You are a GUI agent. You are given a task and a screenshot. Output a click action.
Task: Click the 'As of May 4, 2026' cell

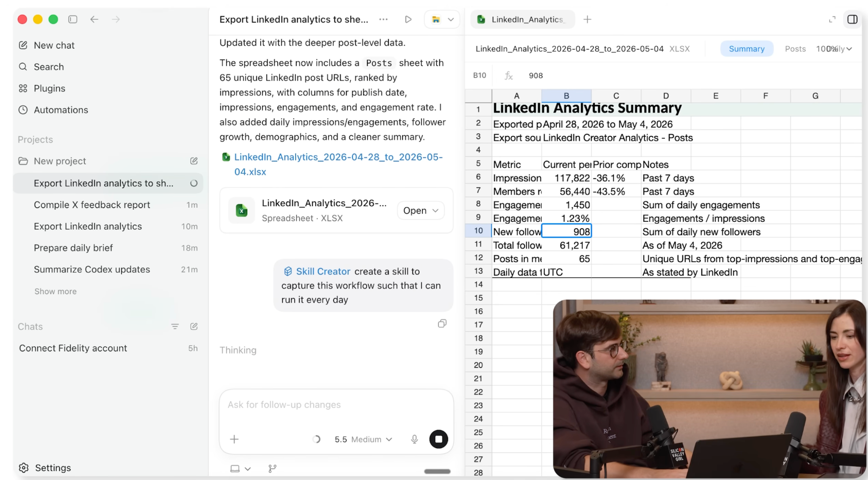682,245
